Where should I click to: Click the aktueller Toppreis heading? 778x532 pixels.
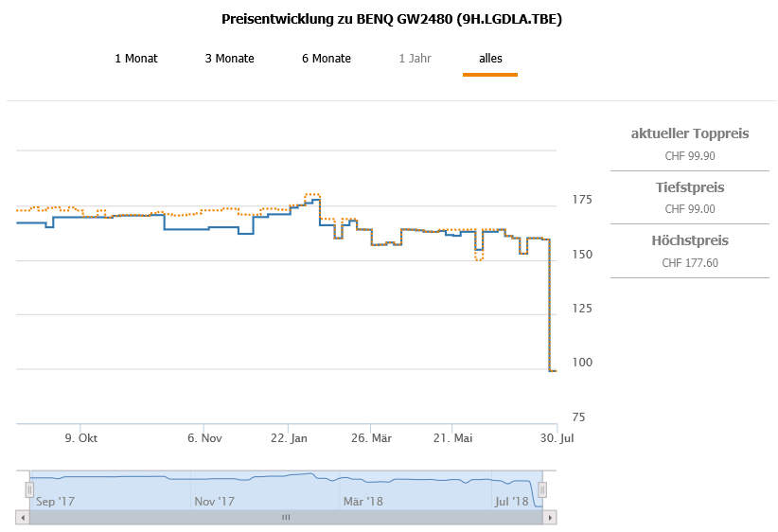(x=690, y=133)
